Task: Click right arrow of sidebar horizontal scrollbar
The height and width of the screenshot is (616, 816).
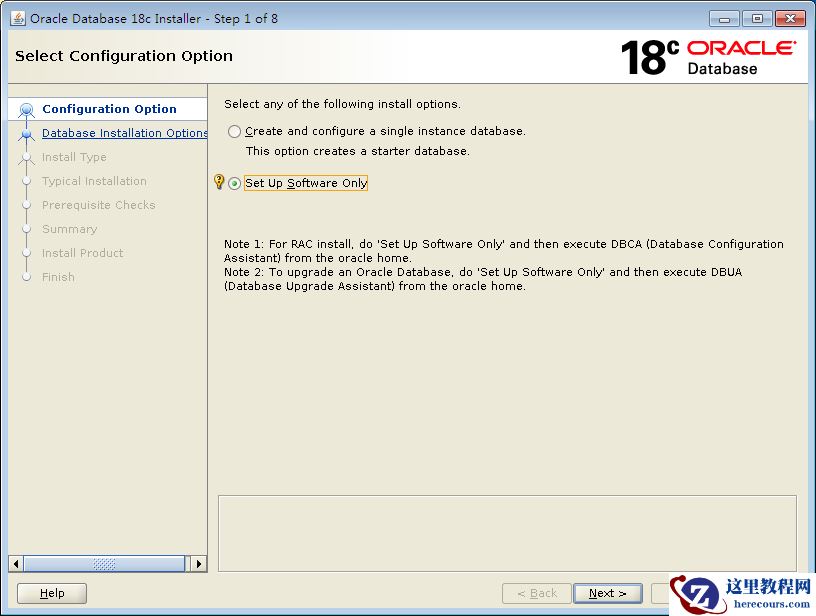Action: [x=199, y=564]
